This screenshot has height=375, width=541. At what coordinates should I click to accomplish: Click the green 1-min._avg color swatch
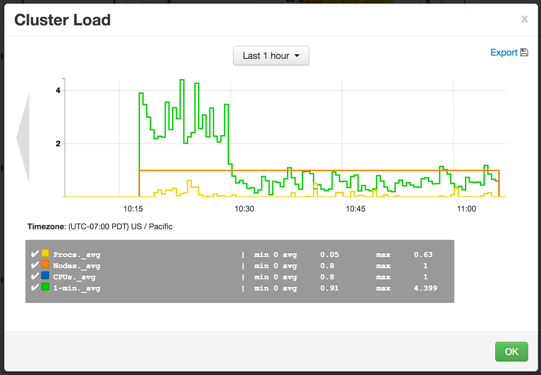45,287
